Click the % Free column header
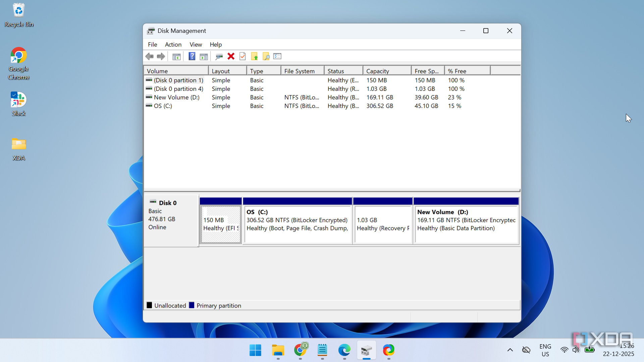 [468, 71]
